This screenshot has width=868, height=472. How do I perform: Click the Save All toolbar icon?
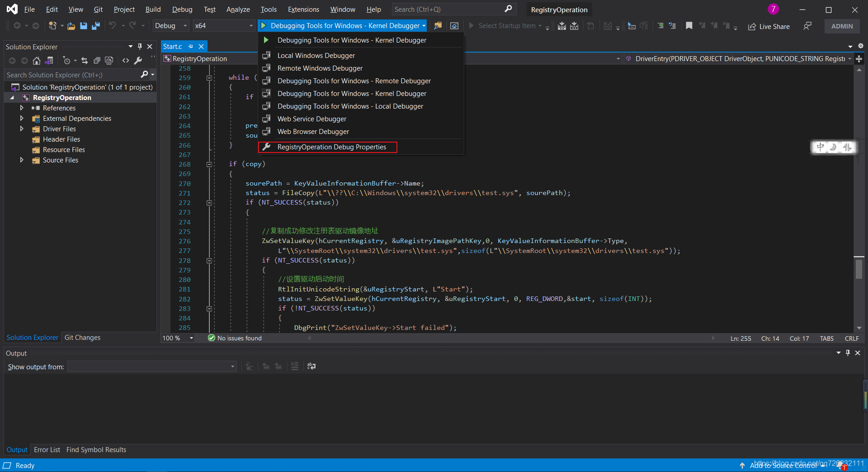(x=95, y=26)
